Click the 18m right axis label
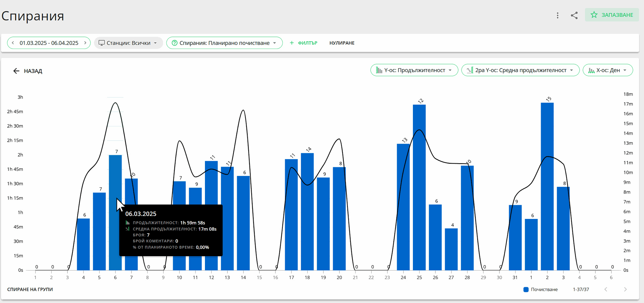 pyautogui.click(x=628, y=94)
